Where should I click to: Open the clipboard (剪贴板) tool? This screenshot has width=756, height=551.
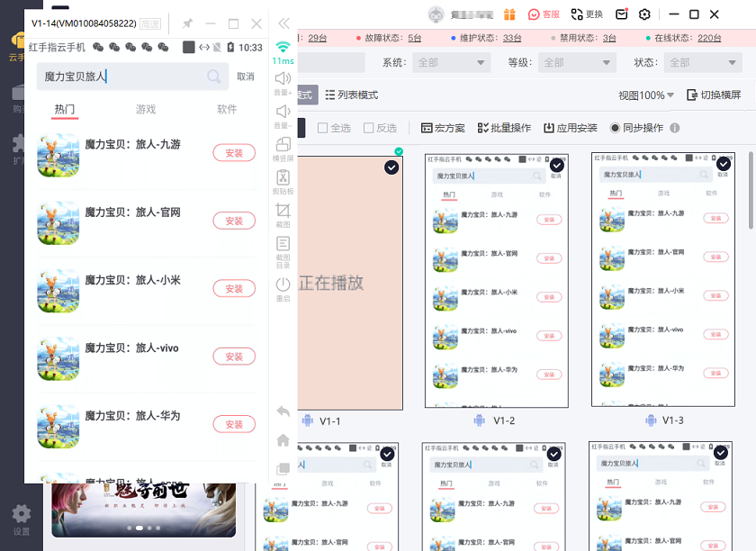(283, 177)
